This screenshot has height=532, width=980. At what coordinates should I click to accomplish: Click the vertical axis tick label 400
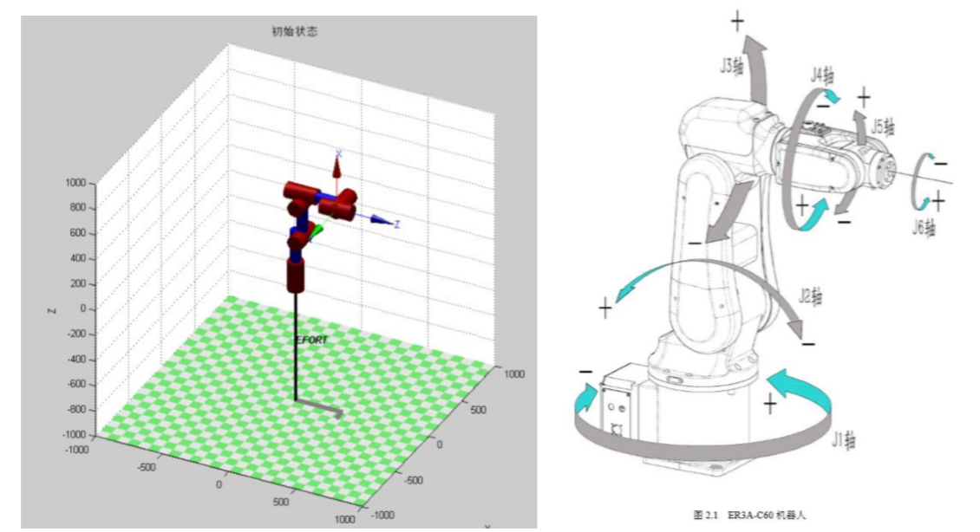[77, 258]
